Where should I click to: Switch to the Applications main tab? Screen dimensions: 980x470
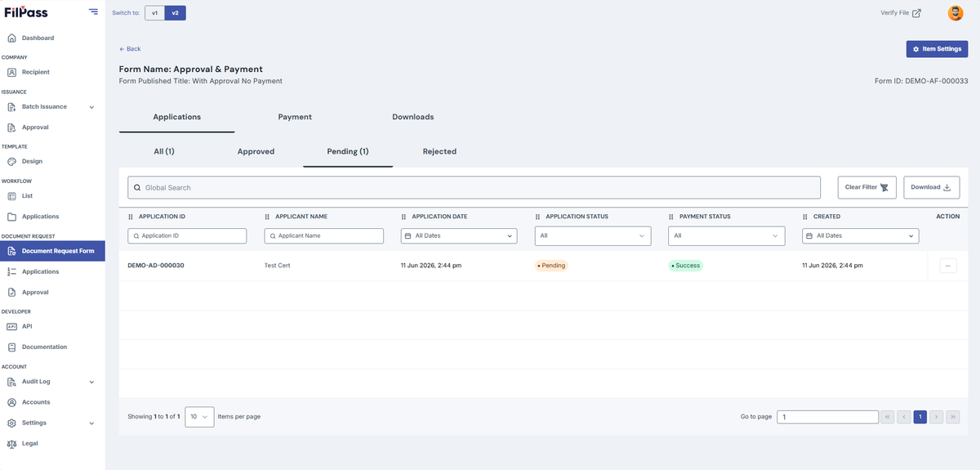pyautogui.click(x=176, y=117)
